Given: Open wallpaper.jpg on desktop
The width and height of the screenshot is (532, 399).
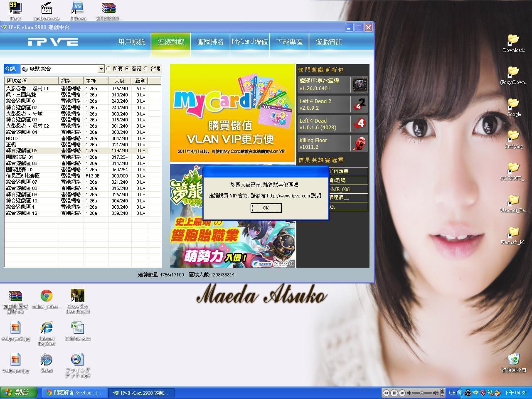Looking at the screenshot, I should tap(15, 363).
